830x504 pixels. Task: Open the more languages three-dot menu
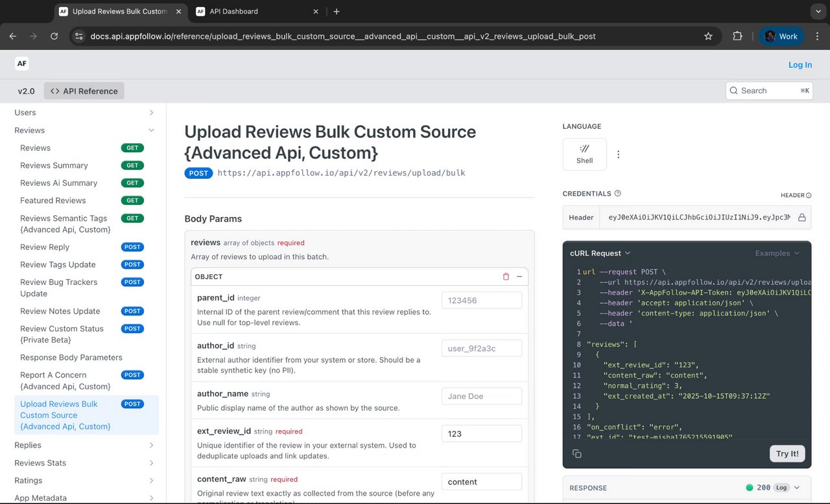tap(618, 154)
